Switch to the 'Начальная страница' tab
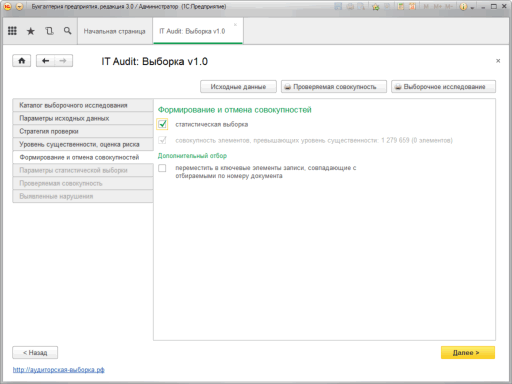 (114, 31)
